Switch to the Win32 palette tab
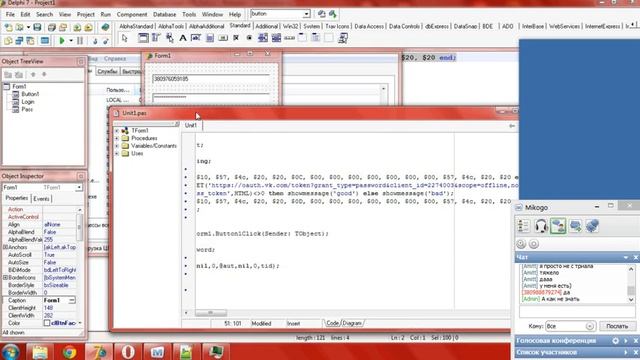This screenshot has height=360, width=640. point(291,26)
